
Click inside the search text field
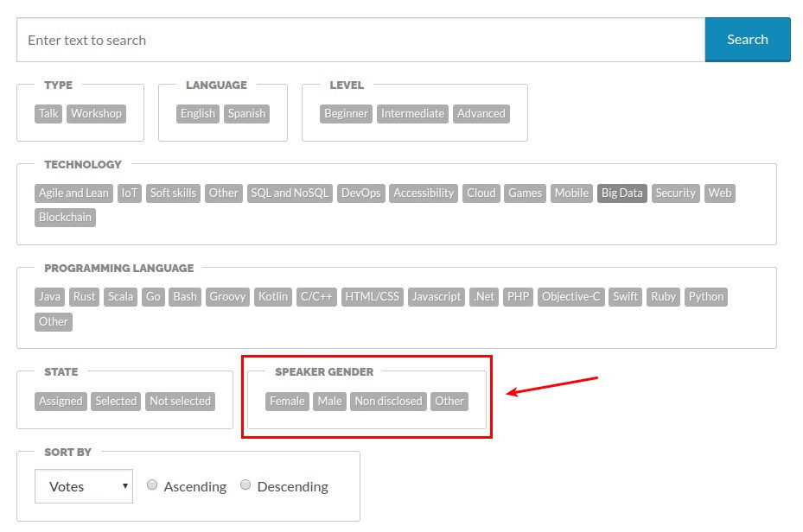click(x=346, y=39)
